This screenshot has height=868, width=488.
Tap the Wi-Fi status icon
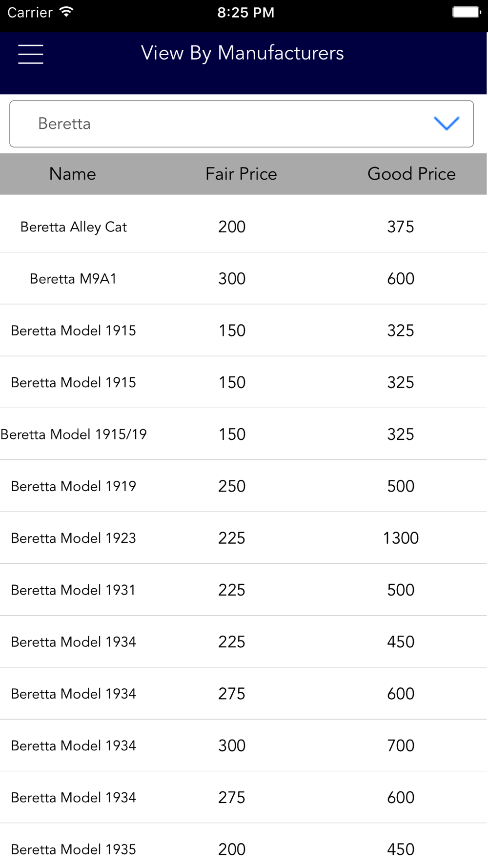66,12
